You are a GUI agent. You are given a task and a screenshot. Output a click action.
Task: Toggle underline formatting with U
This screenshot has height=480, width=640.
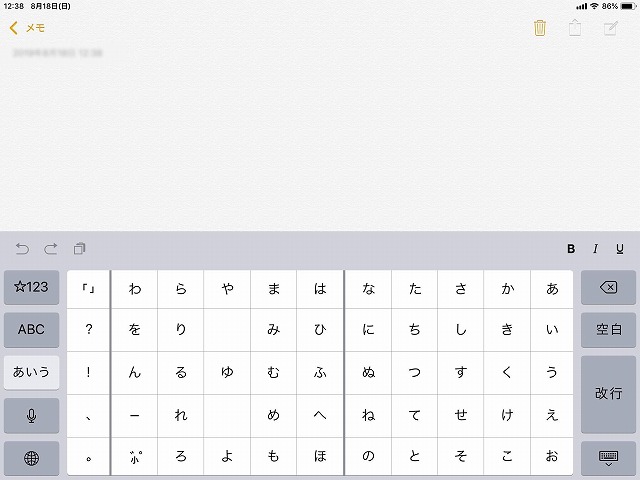pos(620,249)
